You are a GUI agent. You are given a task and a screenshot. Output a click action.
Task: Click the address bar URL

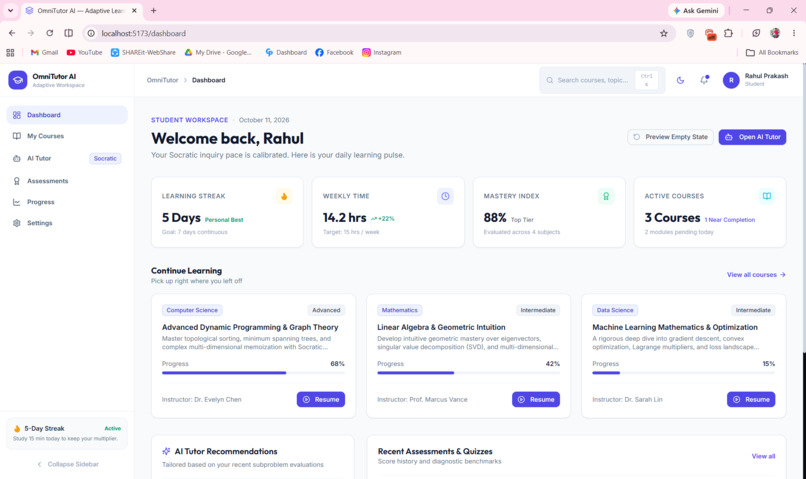point(143,33)
